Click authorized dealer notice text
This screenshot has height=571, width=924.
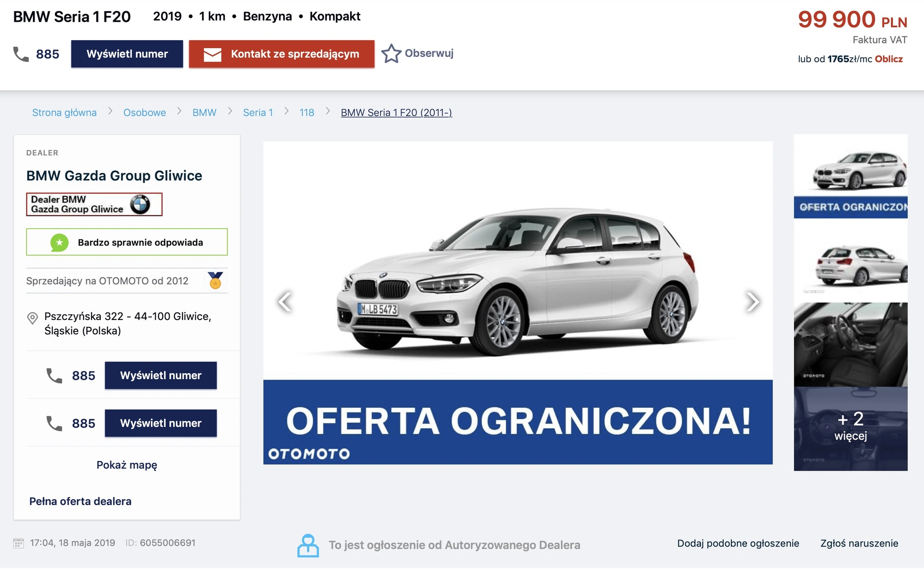pos(454,545)
